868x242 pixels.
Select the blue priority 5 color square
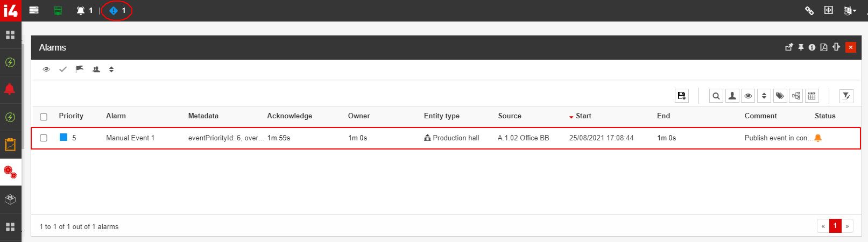(x=63, y=138)
